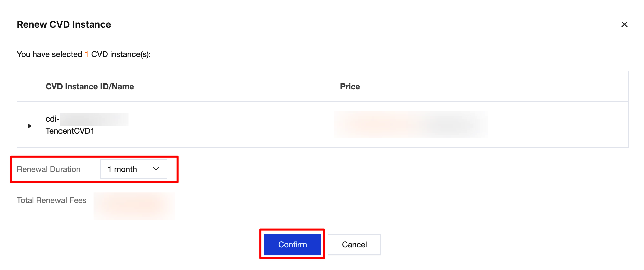The image size is (644, 270).
Task: Open the Renewal Duration dropdown
Action: pyautogui.click(x=133, y=169)
